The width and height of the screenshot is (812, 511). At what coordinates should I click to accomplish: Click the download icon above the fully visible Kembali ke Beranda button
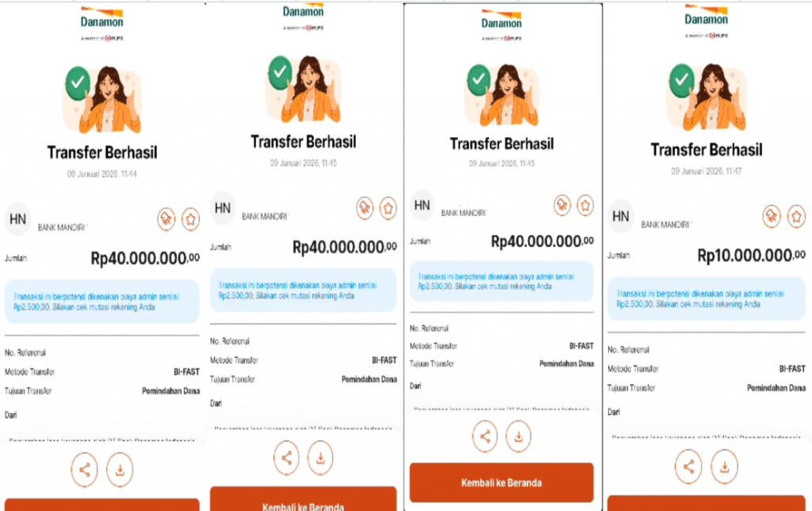[519, 436]
